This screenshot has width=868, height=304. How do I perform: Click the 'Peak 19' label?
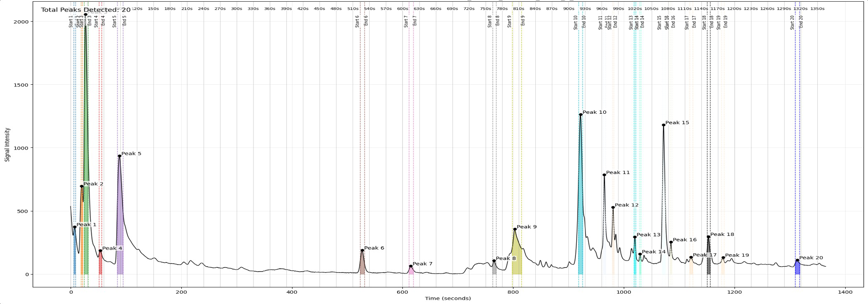coord(737,255)
